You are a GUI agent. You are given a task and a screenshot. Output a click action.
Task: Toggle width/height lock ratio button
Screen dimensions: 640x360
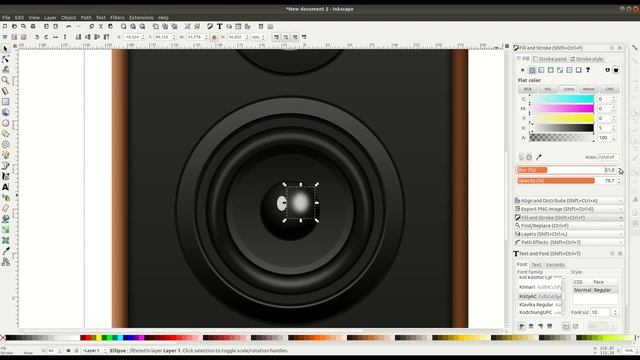tap(214, 37)
